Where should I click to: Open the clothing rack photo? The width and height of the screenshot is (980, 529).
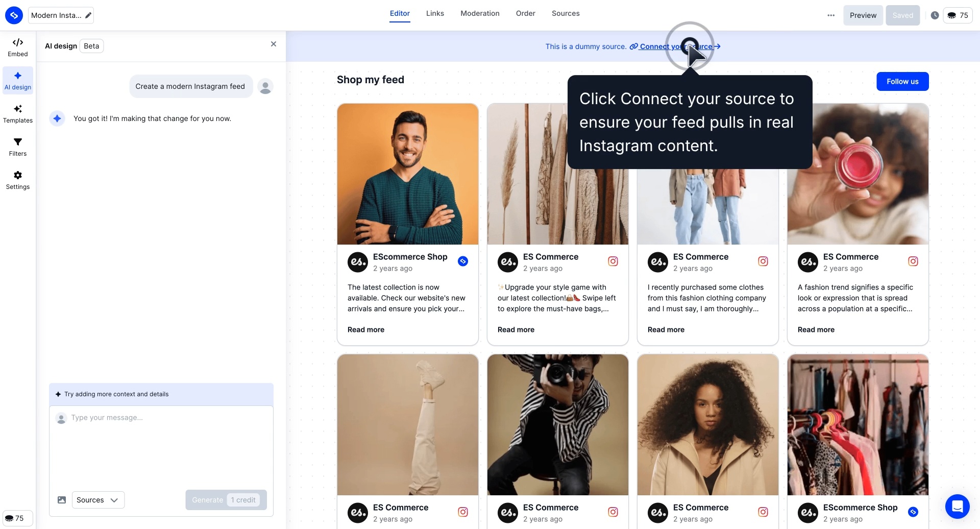(858, 425)
